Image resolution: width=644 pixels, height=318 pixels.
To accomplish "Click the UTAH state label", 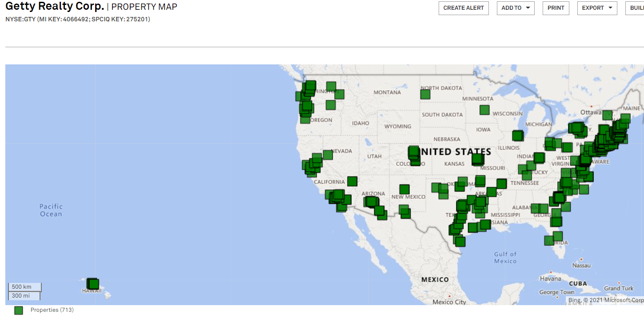I will point(374,156).
